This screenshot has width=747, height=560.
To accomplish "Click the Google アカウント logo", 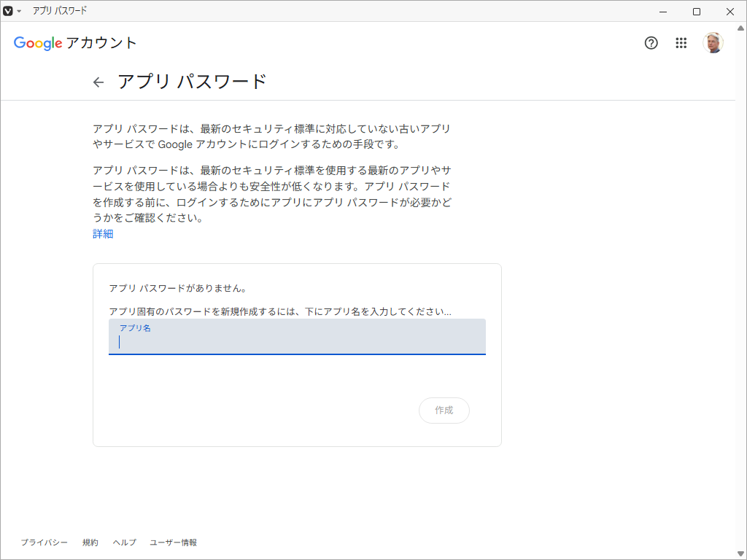I will [75, 43].
